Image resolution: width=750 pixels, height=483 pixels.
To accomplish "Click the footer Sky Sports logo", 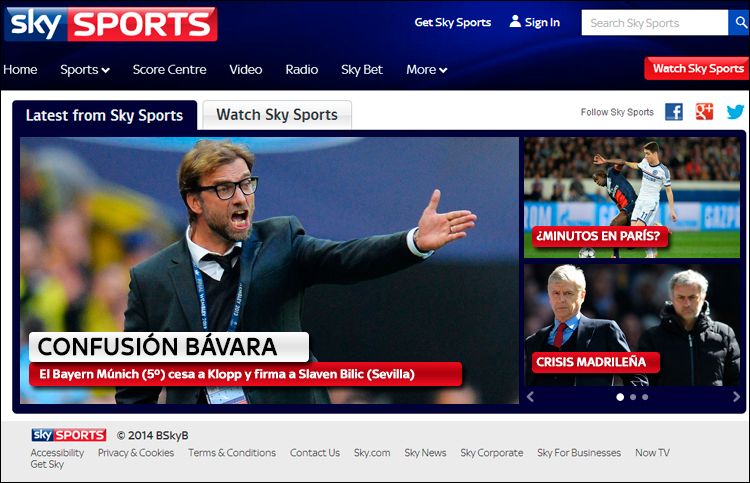I will [x=69, y=435].
